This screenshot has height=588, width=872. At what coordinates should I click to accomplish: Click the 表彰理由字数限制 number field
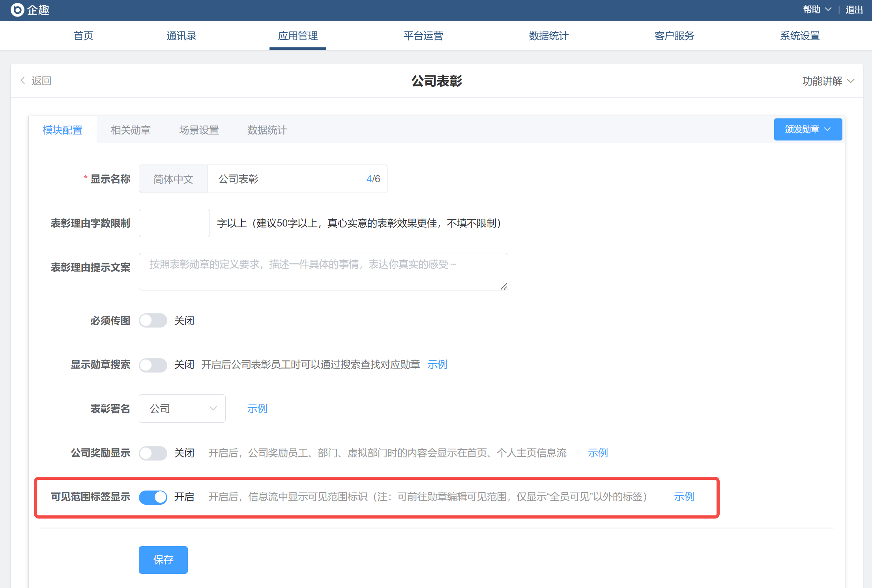(x=174, y=223)
